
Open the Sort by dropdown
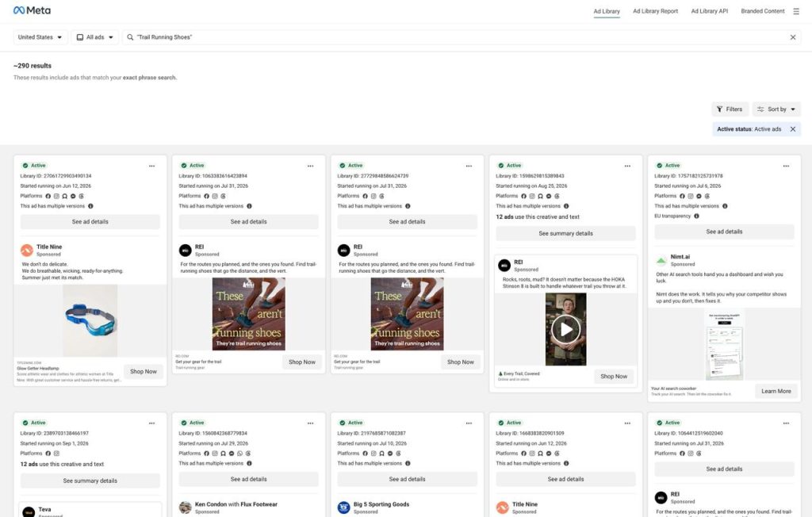[776, 109]
